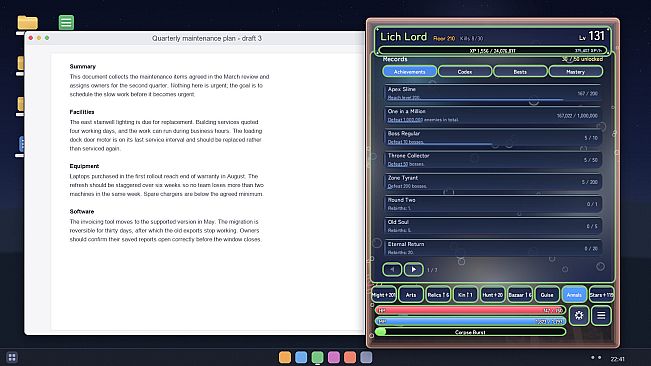Open the game settings gear

(579, 315)
